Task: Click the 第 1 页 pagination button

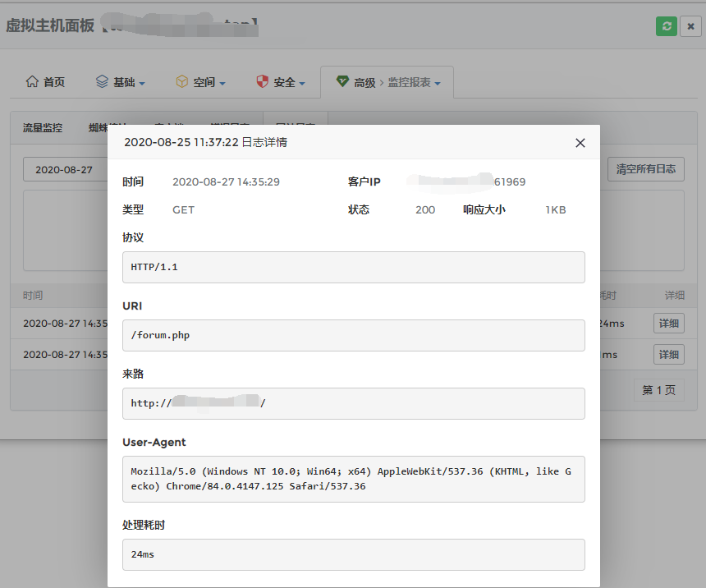Action: pos(659,390)
